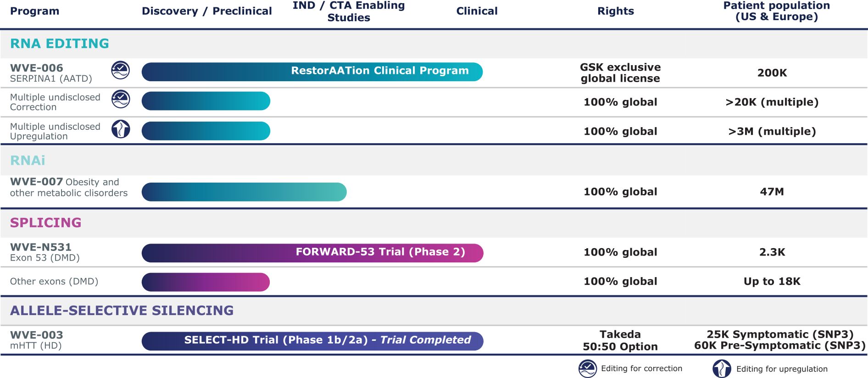Click the upregulation icon beside Multiple undisclosed Upregulation
Image resolution: width=868 pixels, height=378 pixels.
[x=121, y=129]
